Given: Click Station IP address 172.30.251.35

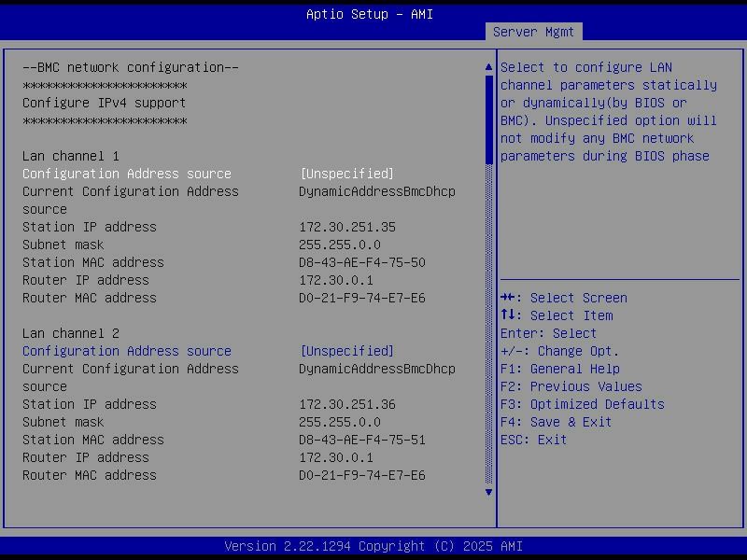Looking at the screenshot, I should point(347,227).
